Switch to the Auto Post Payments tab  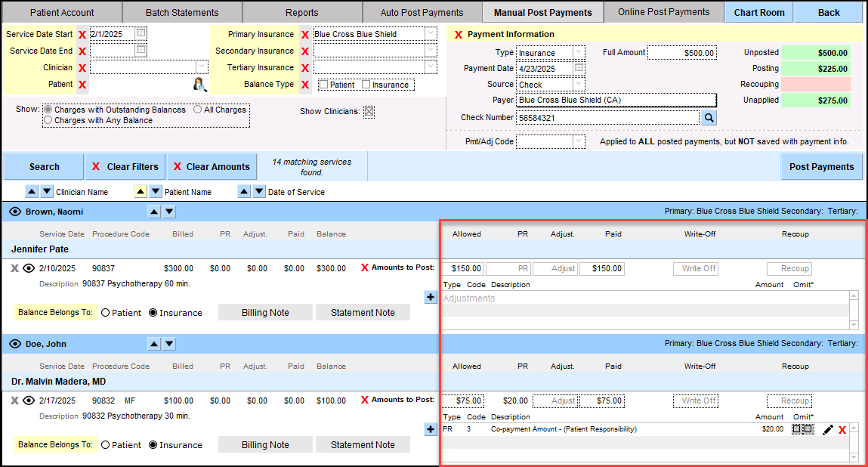(x=422, y=12)
